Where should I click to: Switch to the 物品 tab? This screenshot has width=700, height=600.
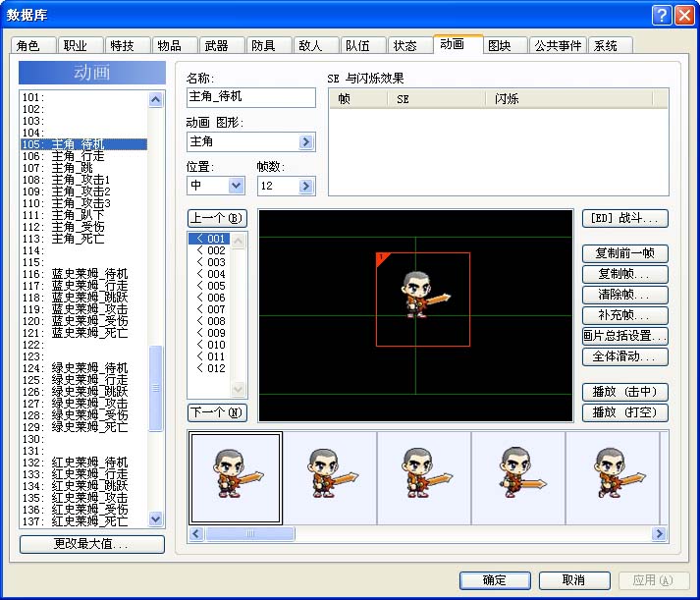pos(175,45)
